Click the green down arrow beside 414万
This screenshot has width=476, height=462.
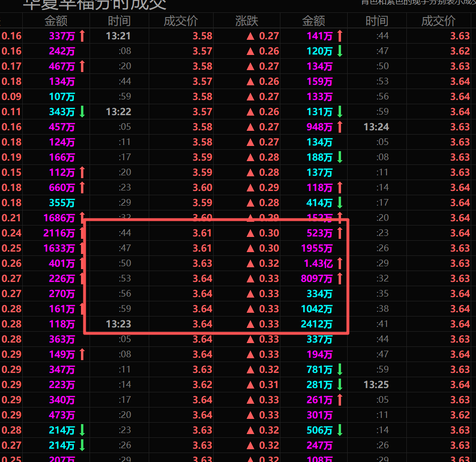click(x=340, y=203)
